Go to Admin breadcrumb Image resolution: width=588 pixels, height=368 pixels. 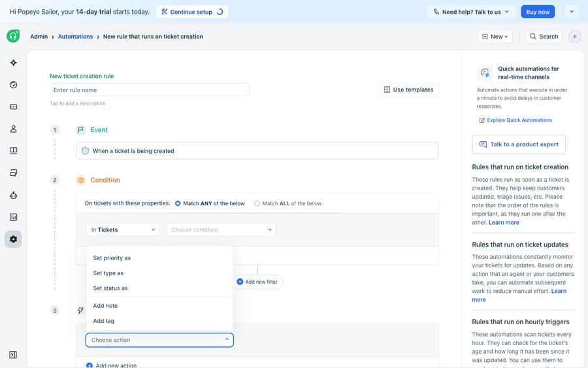(39, 37)
